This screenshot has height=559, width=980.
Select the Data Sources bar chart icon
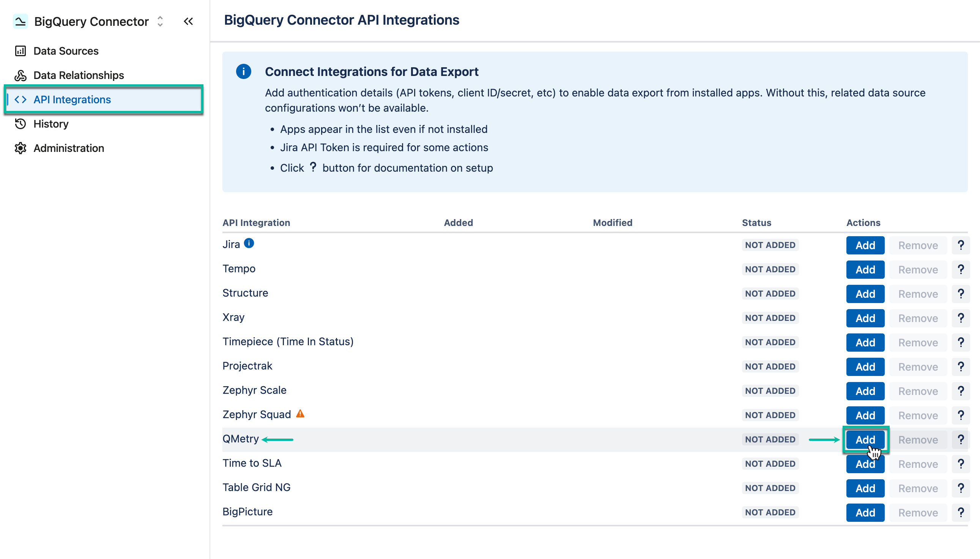[x=21, y=51]
